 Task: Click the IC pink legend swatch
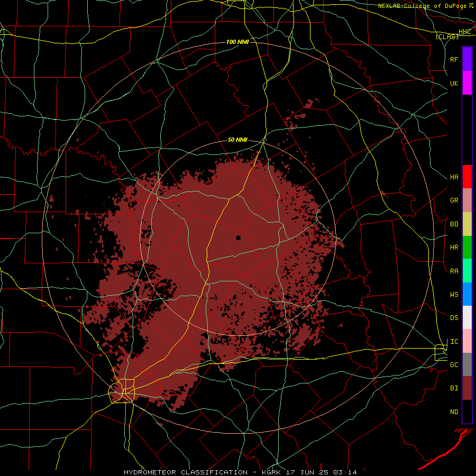pos(467,341)
